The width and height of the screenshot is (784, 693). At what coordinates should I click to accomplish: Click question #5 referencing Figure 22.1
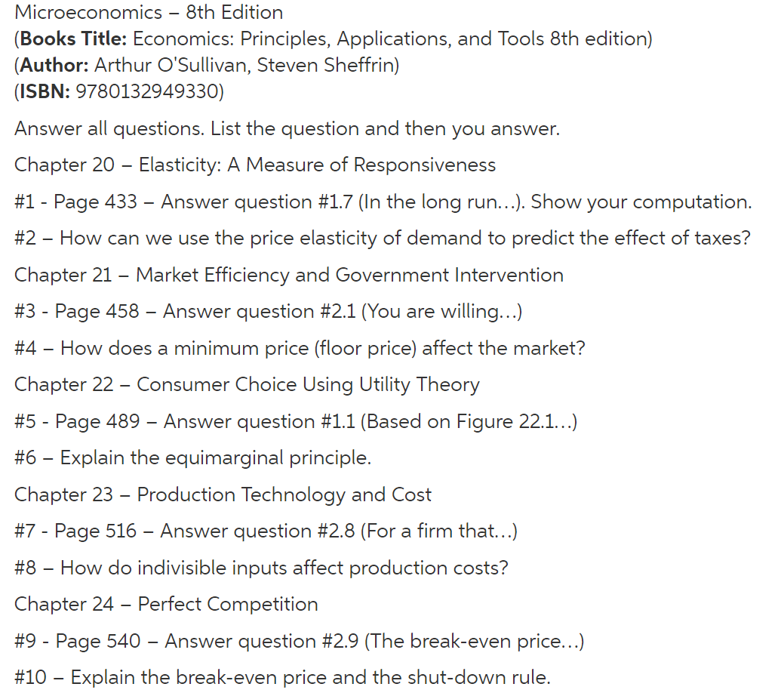pos(296,421)
